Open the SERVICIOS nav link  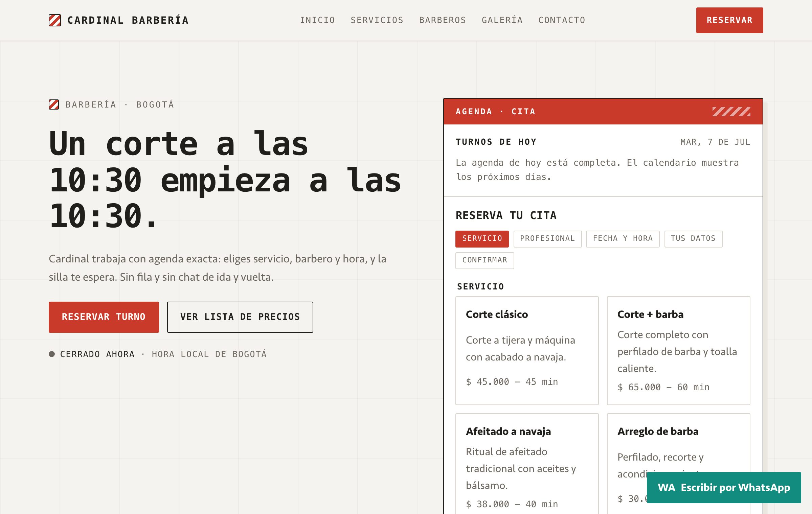pyautogui.click(x=377, y=20)
